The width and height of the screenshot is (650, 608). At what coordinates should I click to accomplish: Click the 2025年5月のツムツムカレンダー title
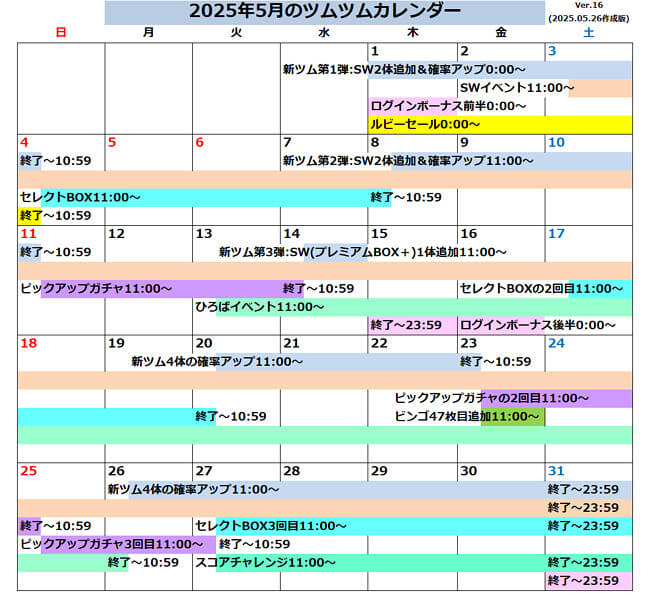(x=324, y=11)
